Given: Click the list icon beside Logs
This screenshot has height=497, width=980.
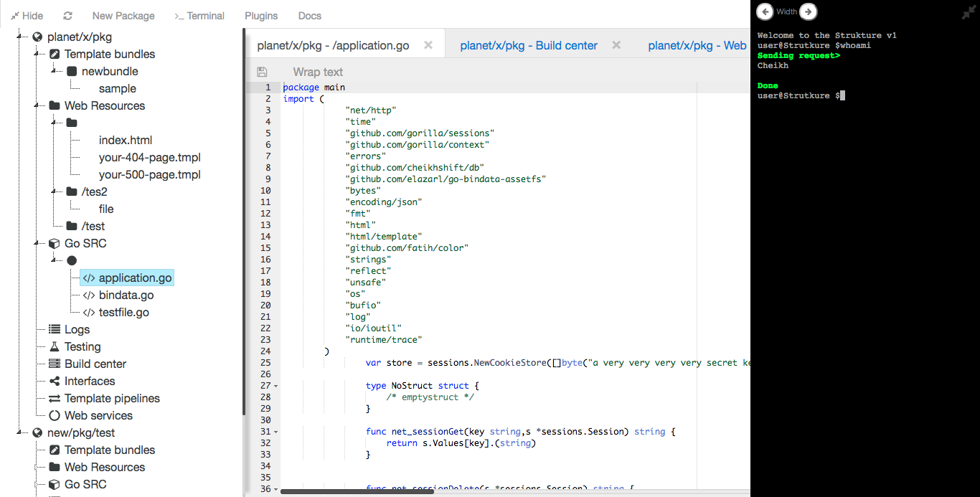Looking at the screenshot, I should [x=55, y=330].
